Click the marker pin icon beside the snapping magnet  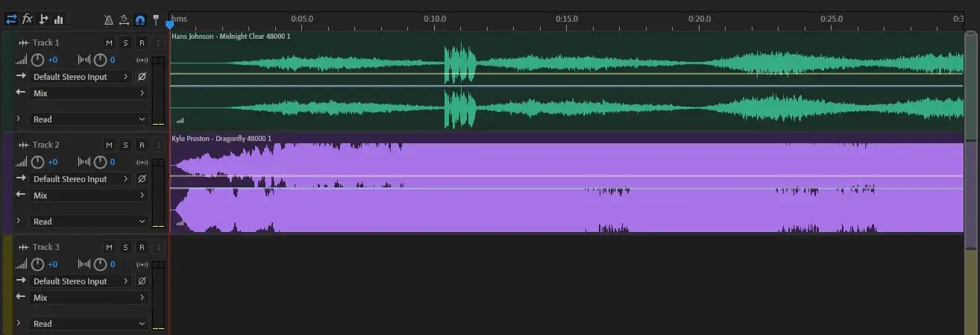(156, 19)
